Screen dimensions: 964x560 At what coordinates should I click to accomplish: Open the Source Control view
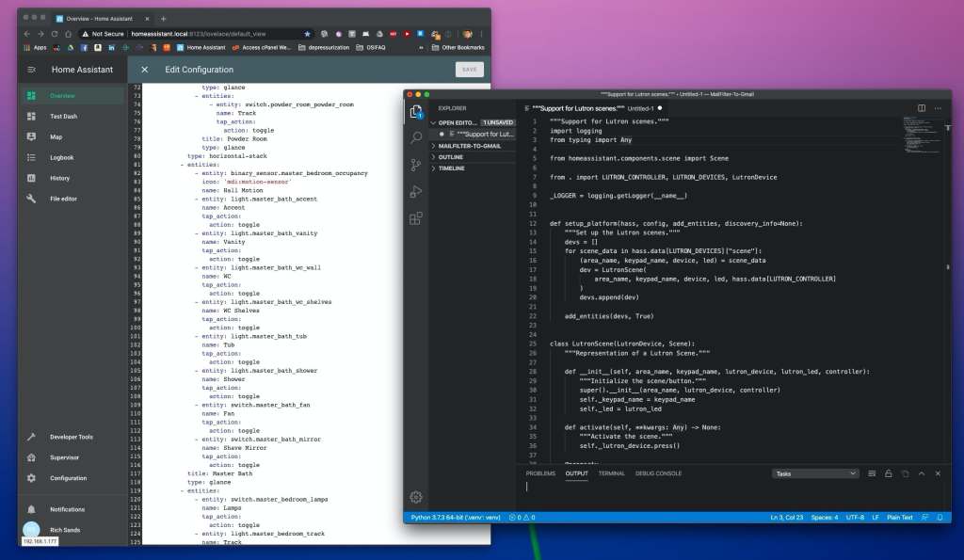[x=416, y=165]
